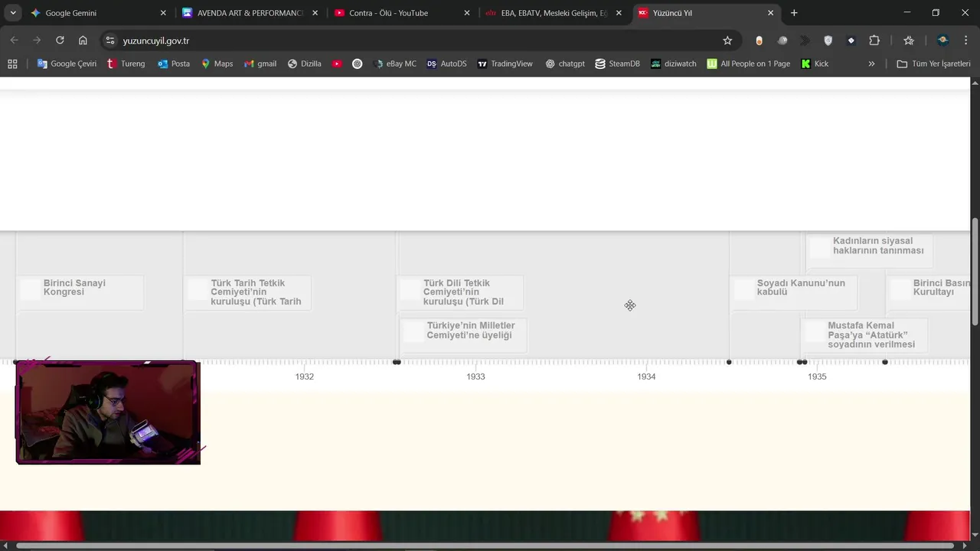Open the Extensions puzzle menu
The width and height of the screenshot is (980, 551).
pos(874,41)
